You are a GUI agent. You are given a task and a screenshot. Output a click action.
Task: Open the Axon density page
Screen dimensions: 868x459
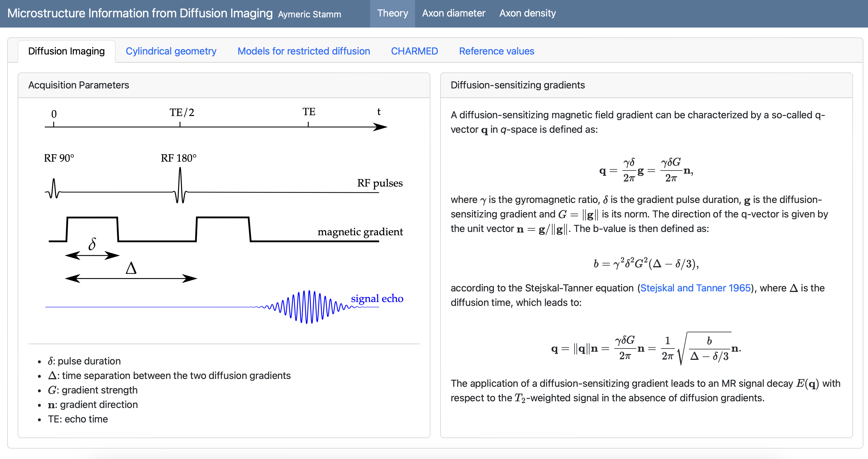pyautogui.click(x=527, y=14)
